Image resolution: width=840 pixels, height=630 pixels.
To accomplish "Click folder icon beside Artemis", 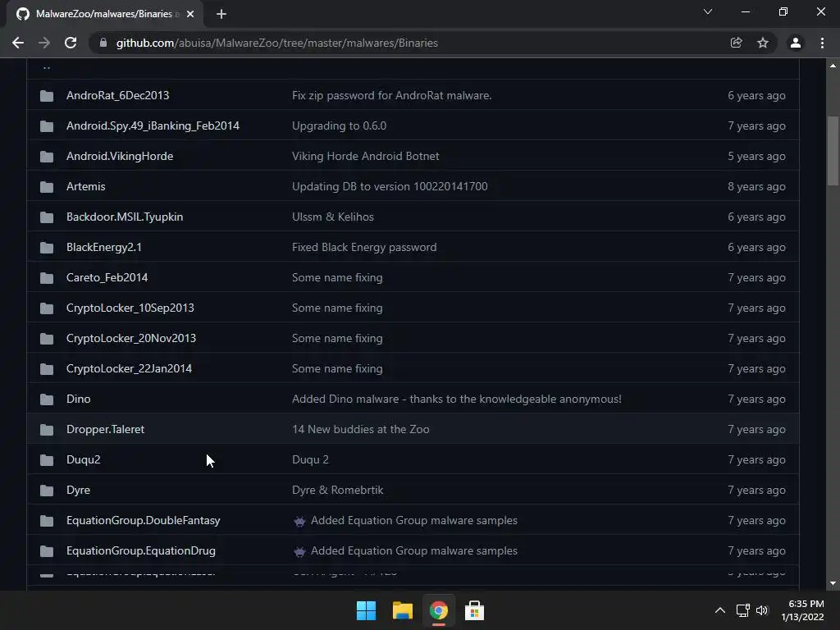I will (x=47, y=187).
